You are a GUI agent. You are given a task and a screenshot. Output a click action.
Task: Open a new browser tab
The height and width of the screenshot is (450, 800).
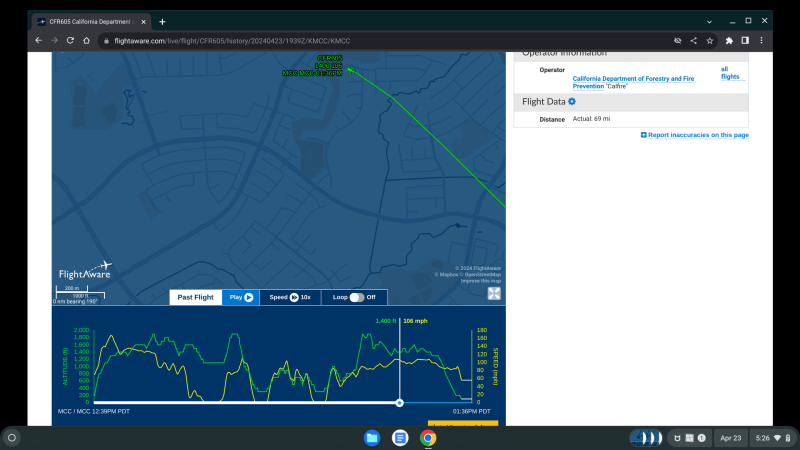(x=162, y=21)
